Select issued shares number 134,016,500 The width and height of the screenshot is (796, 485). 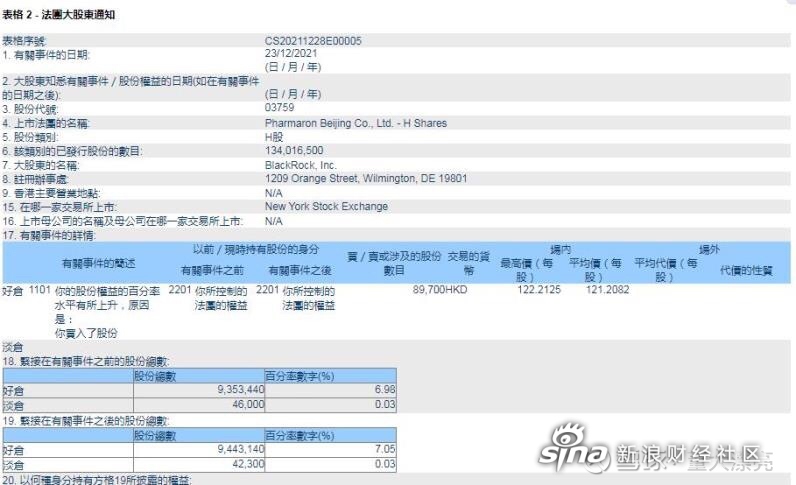tap(294, 151)
